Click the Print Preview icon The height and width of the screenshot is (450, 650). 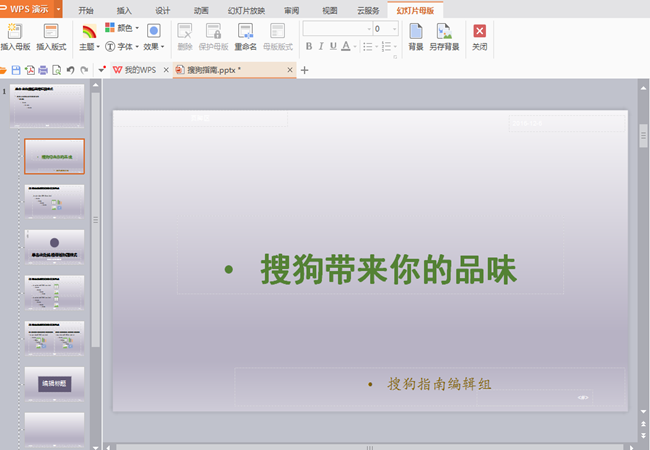point(56,70)
